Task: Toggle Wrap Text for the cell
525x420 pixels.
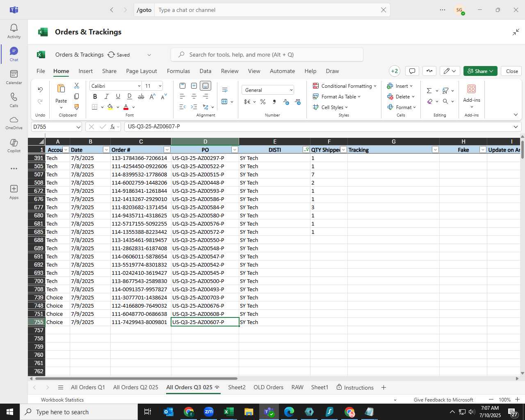Action: pyautogui.click(x=225, y=90)
